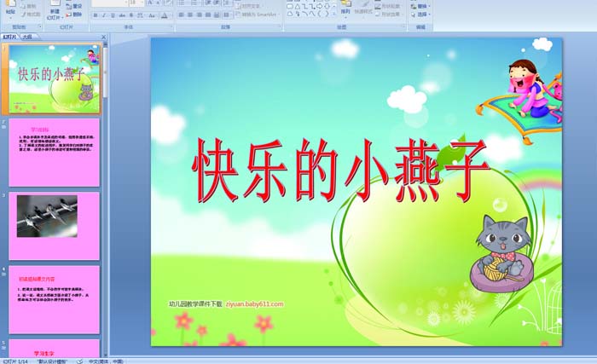597x364 pixels.
Task: Click the thumbnail pane scrollbar thumb
Action: (x=106, y=72)
